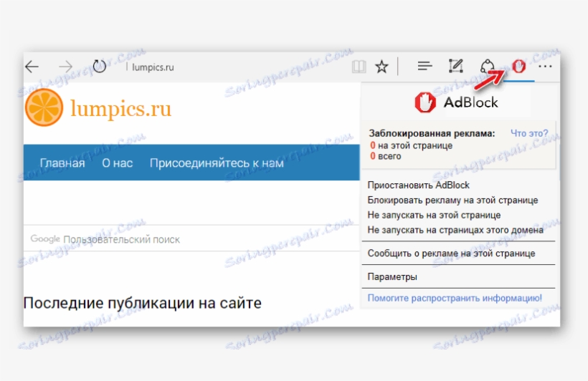
Task: Open Помогите распространить информацию link
Action: click(455, 298)
